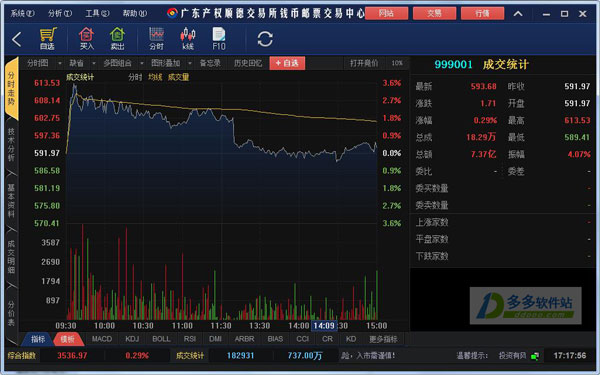The image size is (600, 375).
Task: Open the 历史回忆 history replay option
Action: (248, 63)
